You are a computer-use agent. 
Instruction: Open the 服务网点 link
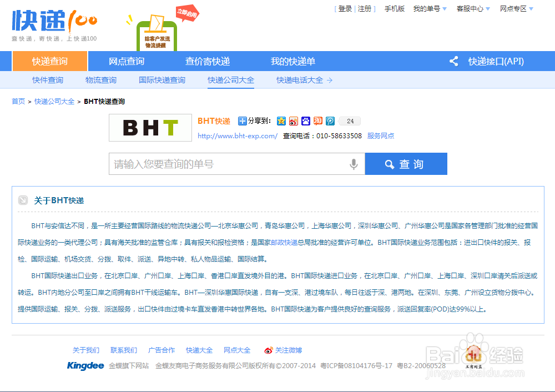coord(381,136)
